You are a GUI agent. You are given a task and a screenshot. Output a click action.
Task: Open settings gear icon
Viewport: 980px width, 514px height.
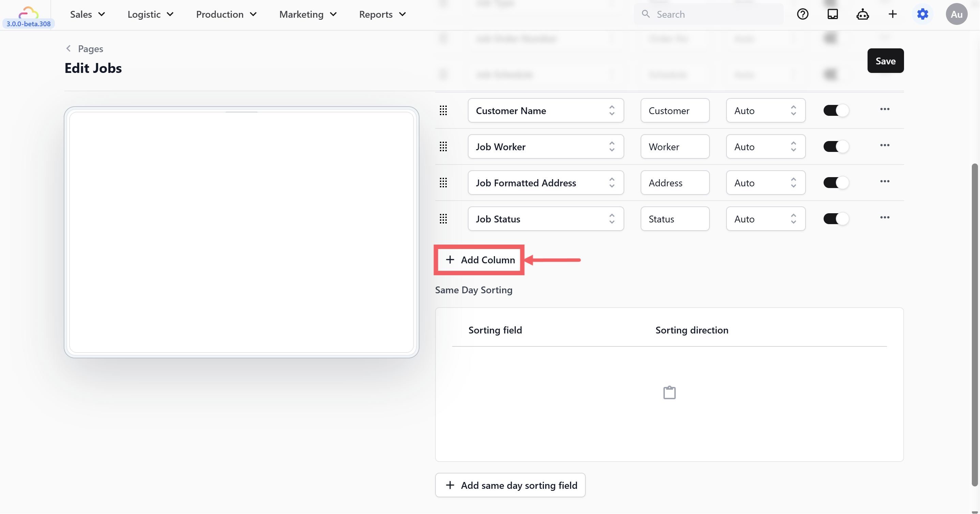coord(922,14)
